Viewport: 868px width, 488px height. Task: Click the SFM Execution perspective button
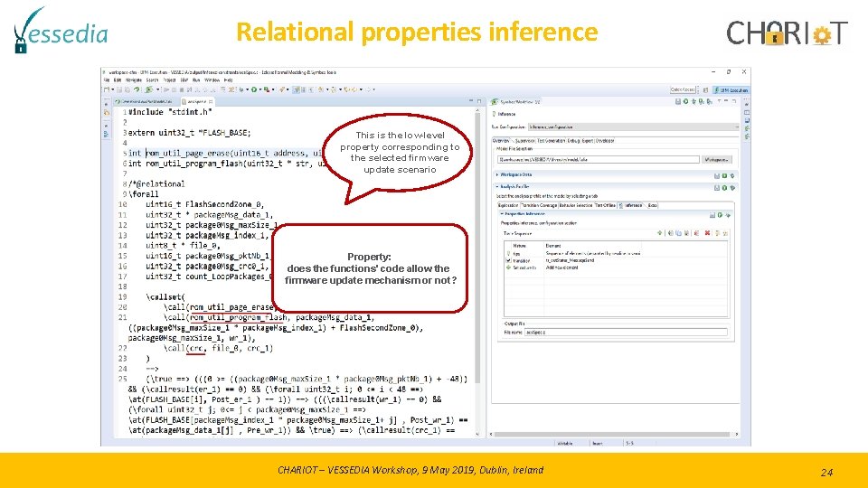point(731,89)
